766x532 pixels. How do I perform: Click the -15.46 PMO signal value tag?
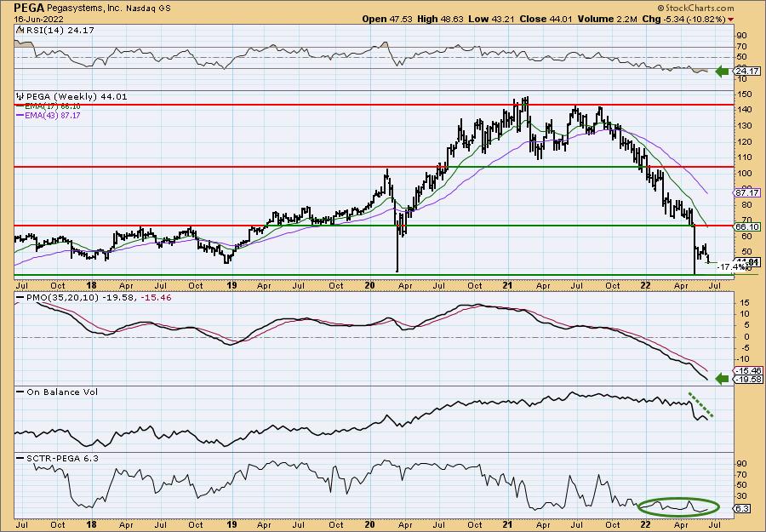[x=747, y=371]
